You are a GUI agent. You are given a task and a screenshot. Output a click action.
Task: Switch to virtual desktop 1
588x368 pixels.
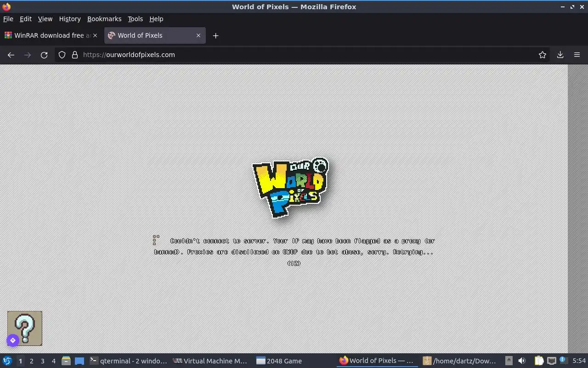(x=20, y=361)
